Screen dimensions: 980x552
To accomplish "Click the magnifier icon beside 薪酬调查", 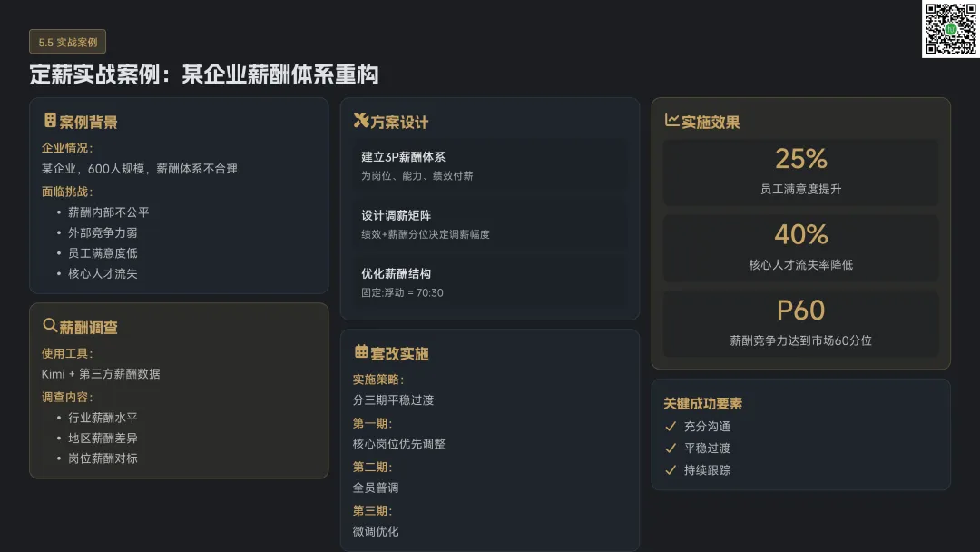I will point(50,325).
